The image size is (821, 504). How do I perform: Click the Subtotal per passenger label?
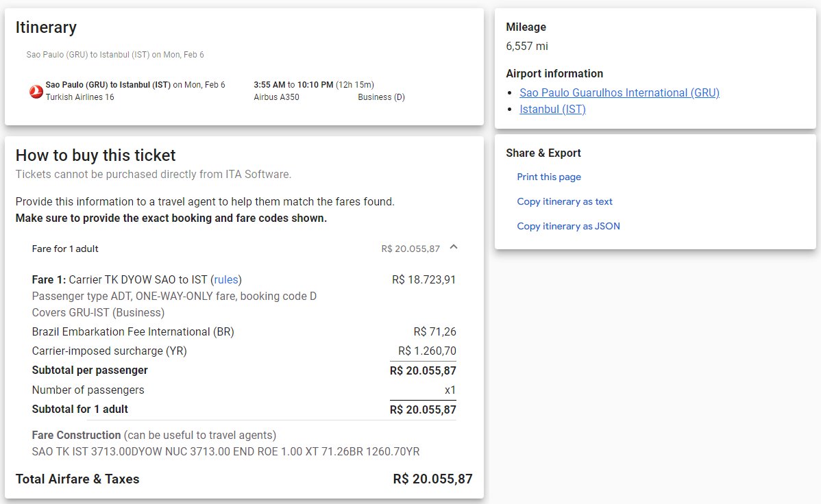point(90,370)
